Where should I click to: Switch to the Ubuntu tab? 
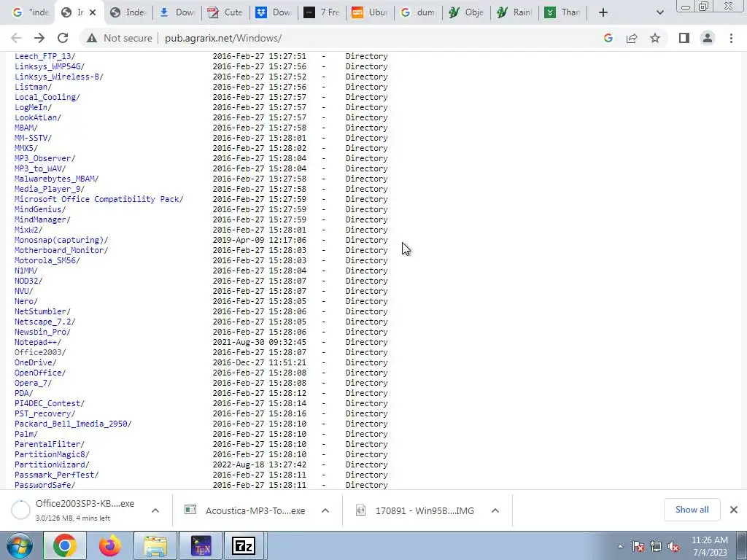click(370, 12)
